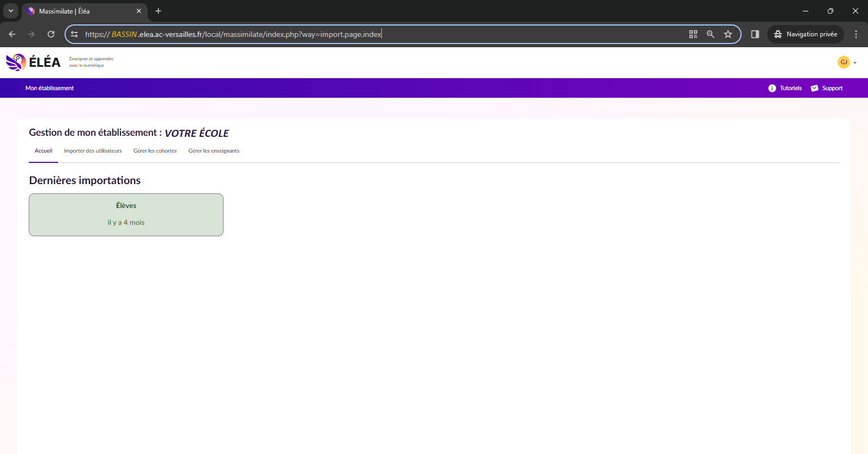868x454 pixels.
Task: Click the Dernières importations heading
Action: (x=85, y=180)
